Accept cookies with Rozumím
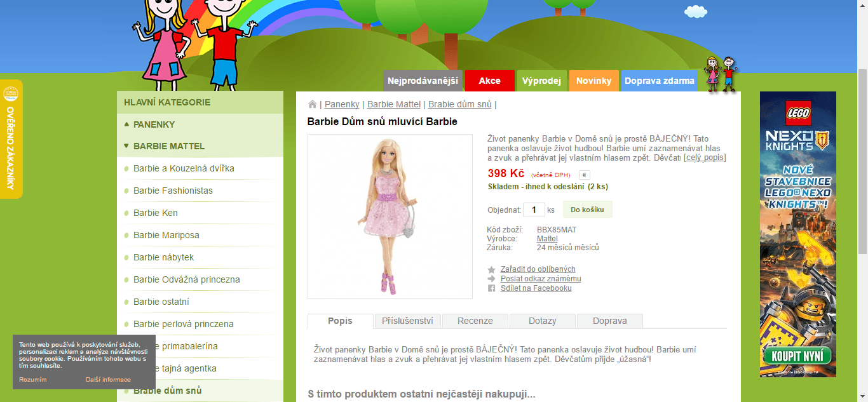Image resolution: width=868 pixels, height=402 pixels. point(33,380)
